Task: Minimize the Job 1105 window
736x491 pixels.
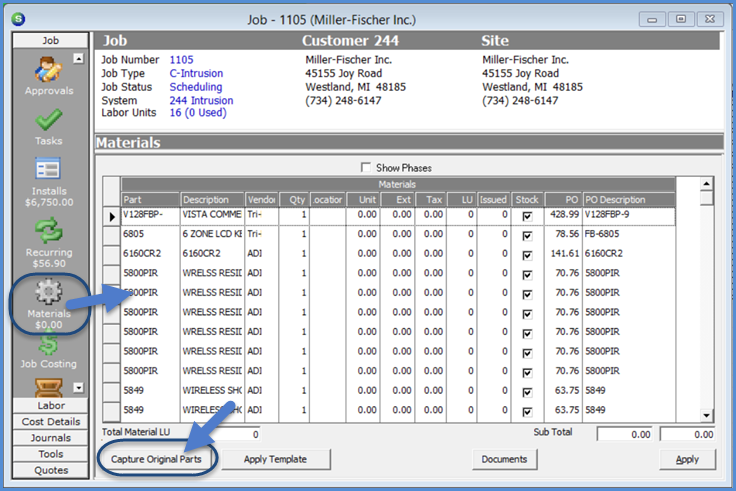Action: (x=652, y=19)
